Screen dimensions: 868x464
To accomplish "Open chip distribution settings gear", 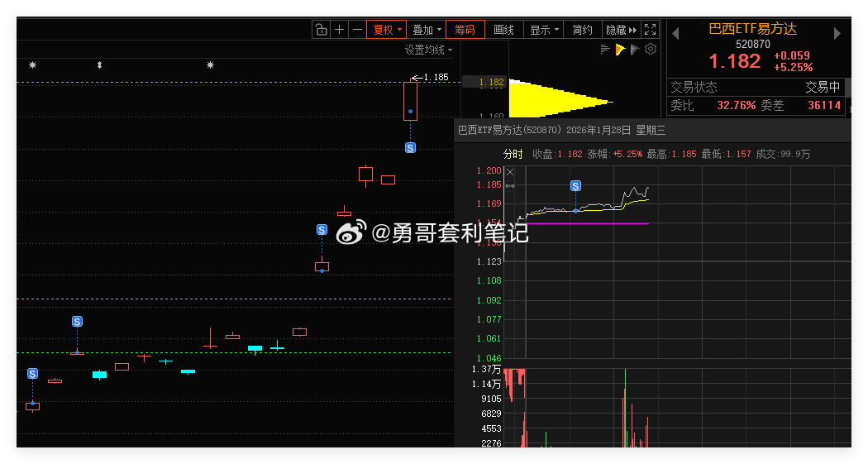I will (x=651, y=50).
